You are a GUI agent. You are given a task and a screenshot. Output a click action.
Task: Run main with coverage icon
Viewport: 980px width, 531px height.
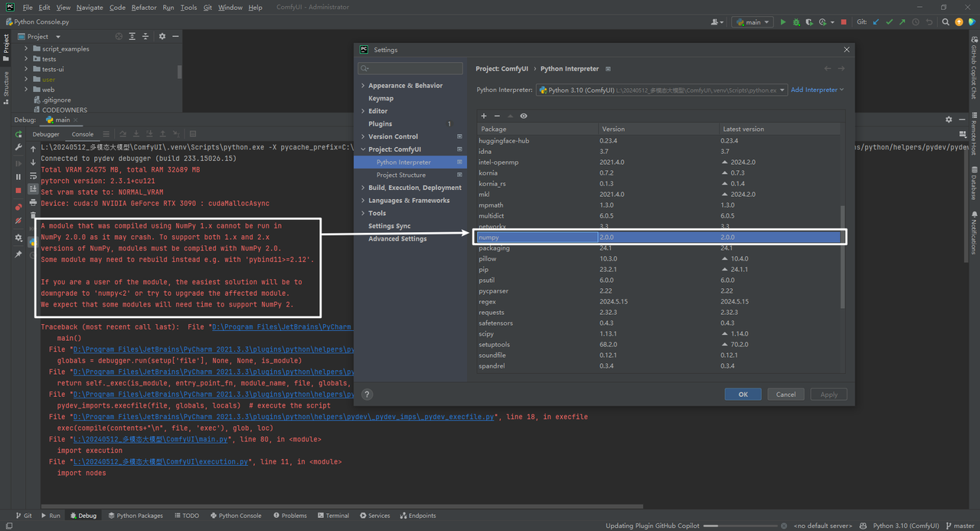click(810, 22)
